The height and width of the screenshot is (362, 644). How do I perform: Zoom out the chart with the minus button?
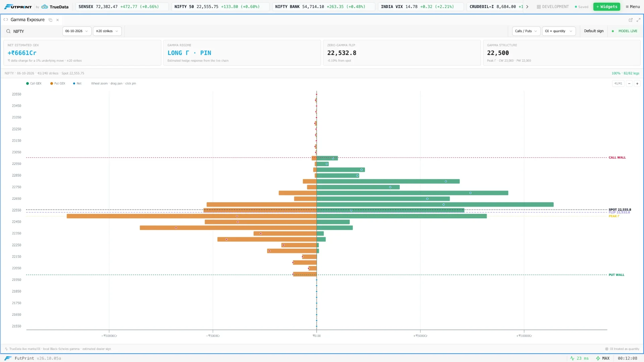point(629,83)
